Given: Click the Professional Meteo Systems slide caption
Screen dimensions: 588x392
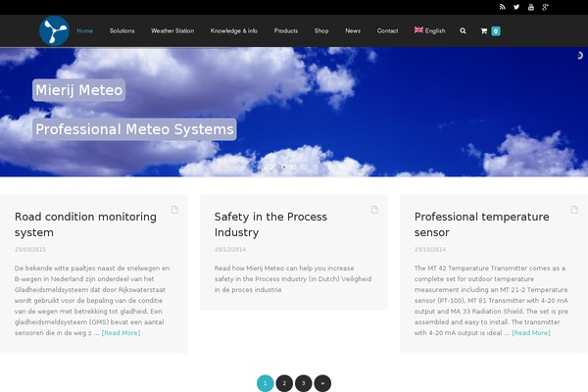Looking at the screenshot, I should [134, 129].
